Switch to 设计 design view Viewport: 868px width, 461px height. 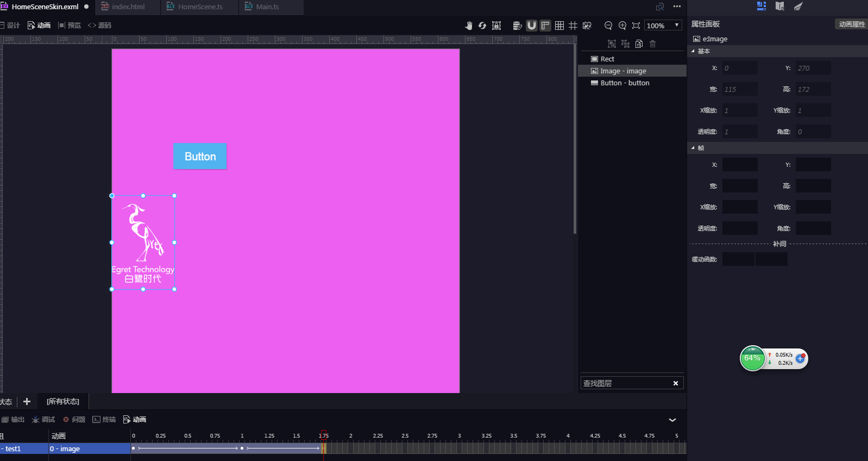pyautogui.click(x=10, y=25)
